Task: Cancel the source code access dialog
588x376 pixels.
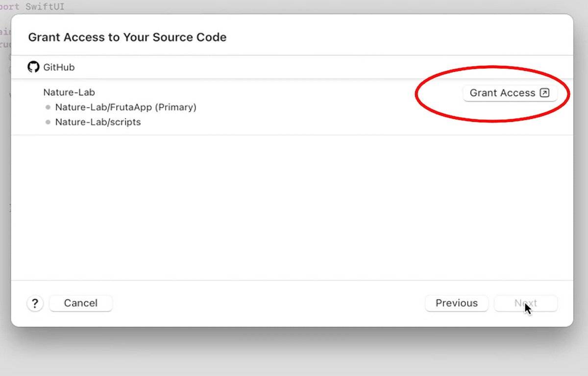Action: click(81, 303)
